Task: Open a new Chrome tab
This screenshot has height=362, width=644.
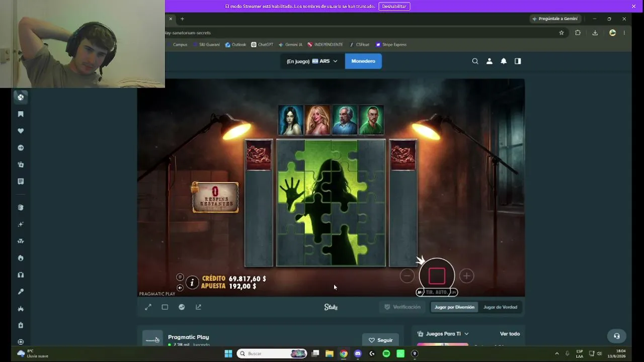Action: coord(182,19)
